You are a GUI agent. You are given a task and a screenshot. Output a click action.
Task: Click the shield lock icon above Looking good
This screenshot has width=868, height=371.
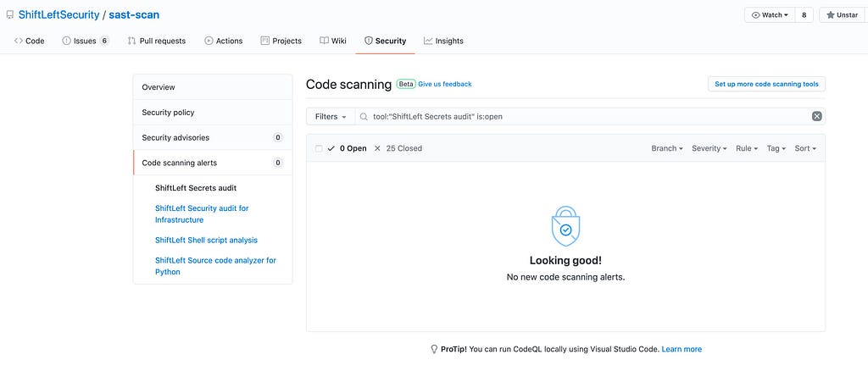[565, 226]
